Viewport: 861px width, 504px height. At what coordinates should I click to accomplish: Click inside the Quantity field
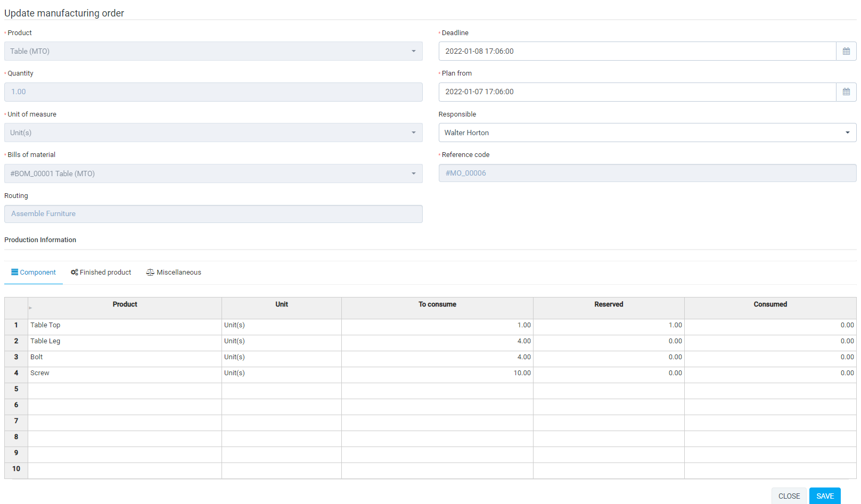coord(213,92)
